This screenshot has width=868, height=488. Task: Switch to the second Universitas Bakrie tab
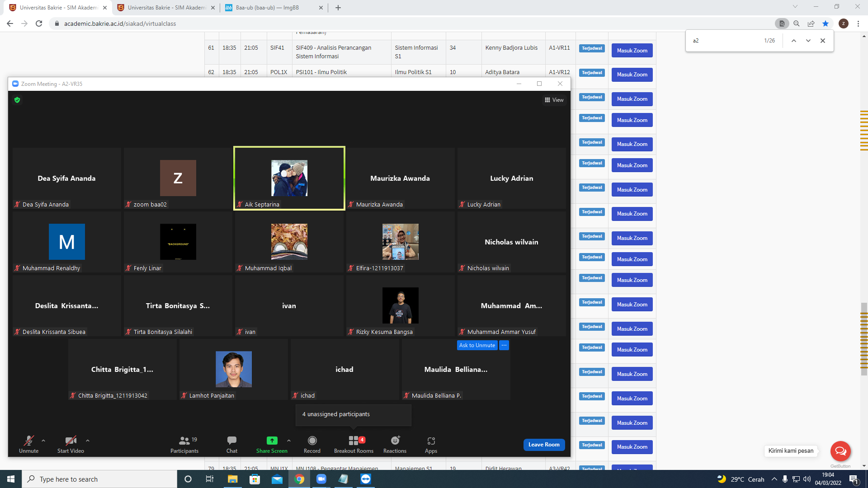click(x=166, y=8)
